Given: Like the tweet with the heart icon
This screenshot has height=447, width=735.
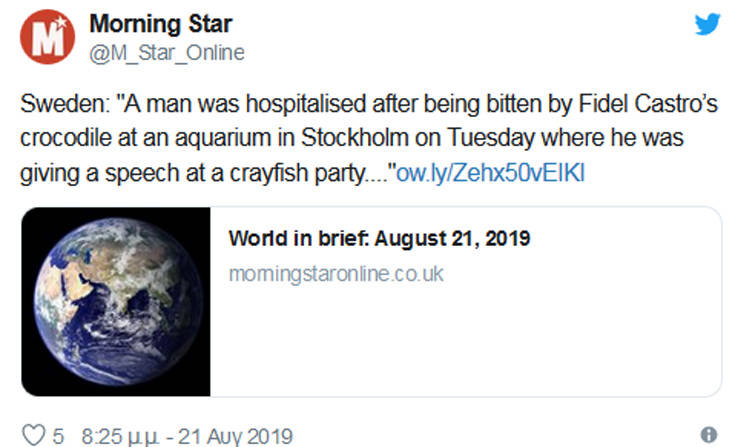Looking at the screenshot, I should tap(34, 435).
